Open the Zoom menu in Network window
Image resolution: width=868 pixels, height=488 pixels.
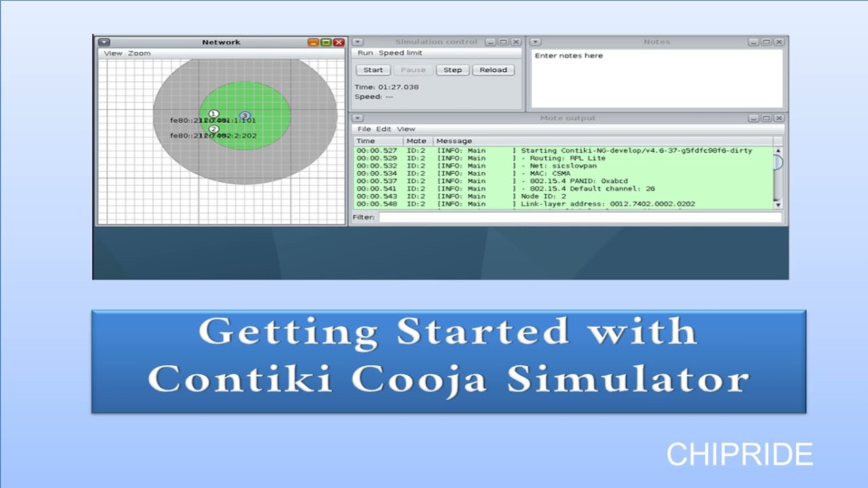coord(139,53)
